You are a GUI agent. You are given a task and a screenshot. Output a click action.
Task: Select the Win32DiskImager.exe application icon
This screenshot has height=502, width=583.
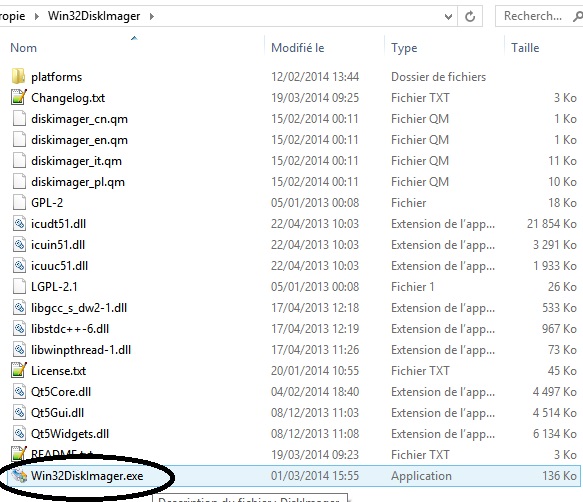(19, 476)
